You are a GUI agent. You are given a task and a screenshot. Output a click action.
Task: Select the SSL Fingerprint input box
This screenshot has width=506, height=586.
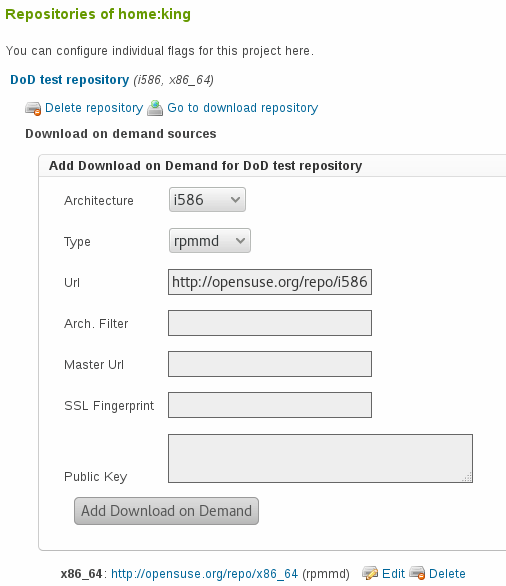(x=270, y=405)
